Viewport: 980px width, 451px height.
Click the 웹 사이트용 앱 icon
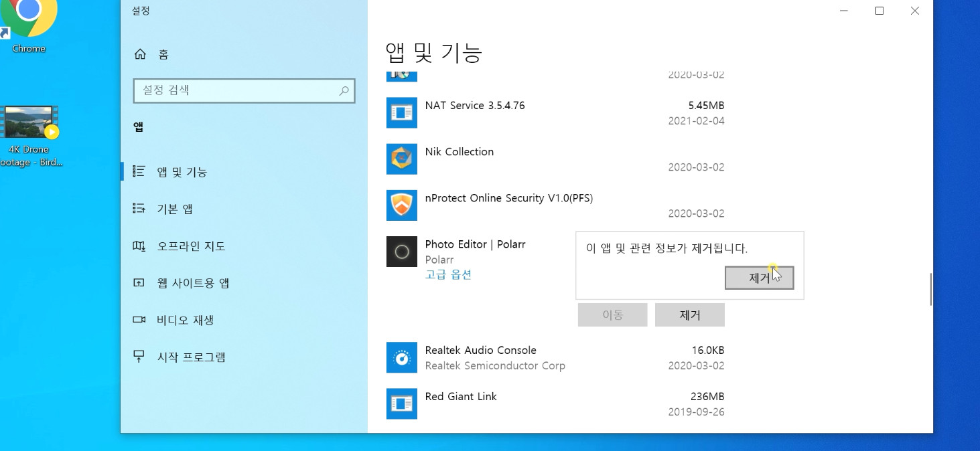coord(139,283)
